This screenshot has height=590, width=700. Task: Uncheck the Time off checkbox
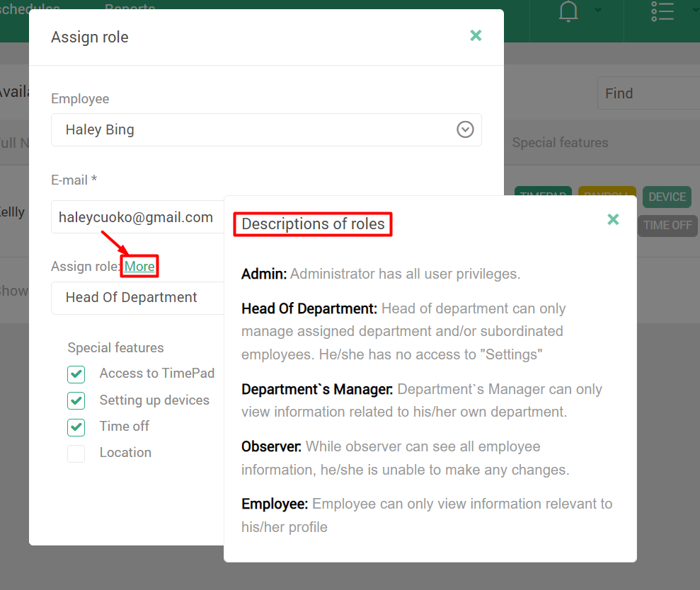[76, 427]
